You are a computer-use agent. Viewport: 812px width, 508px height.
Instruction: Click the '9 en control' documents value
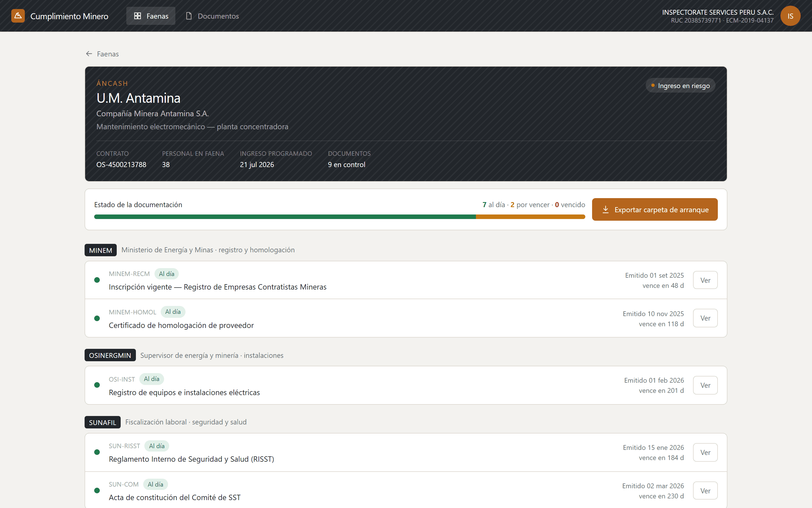[347, 165]
